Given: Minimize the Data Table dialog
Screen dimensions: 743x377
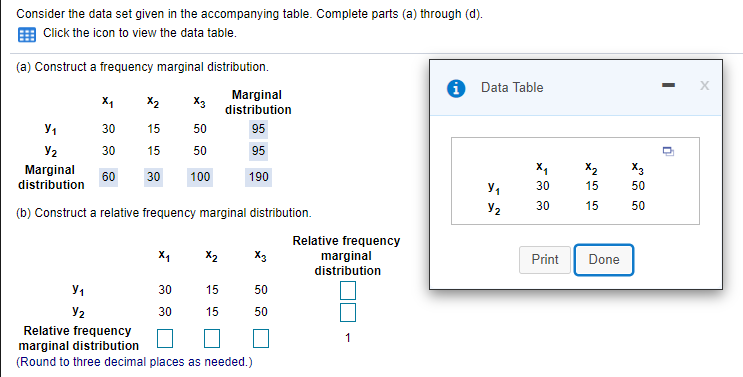Looking at the screenshot, I should [668, 85].
